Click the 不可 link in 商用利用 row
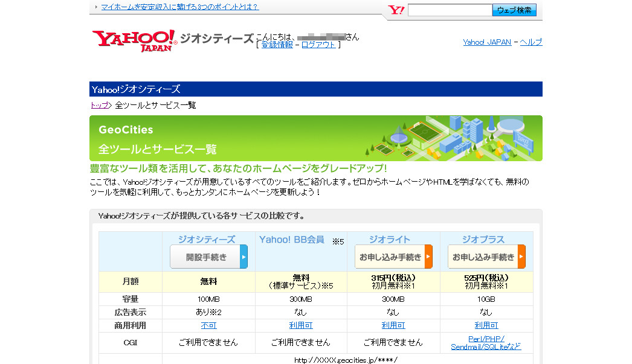632x364 pixels. click(x=209, y=325)
